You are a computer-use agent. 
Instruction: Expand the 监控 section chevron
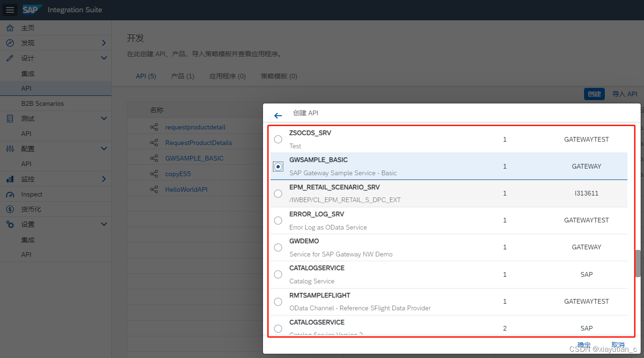(x=104, y=179)
